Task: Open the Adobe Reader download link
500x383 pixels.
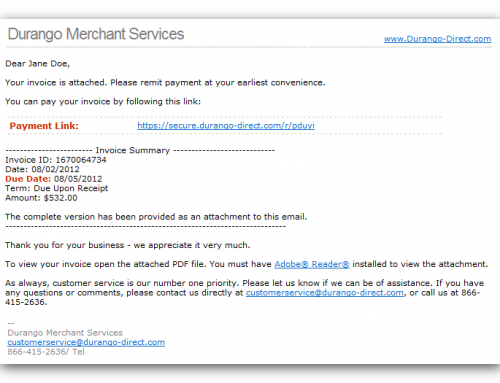Action: [312, 264]
